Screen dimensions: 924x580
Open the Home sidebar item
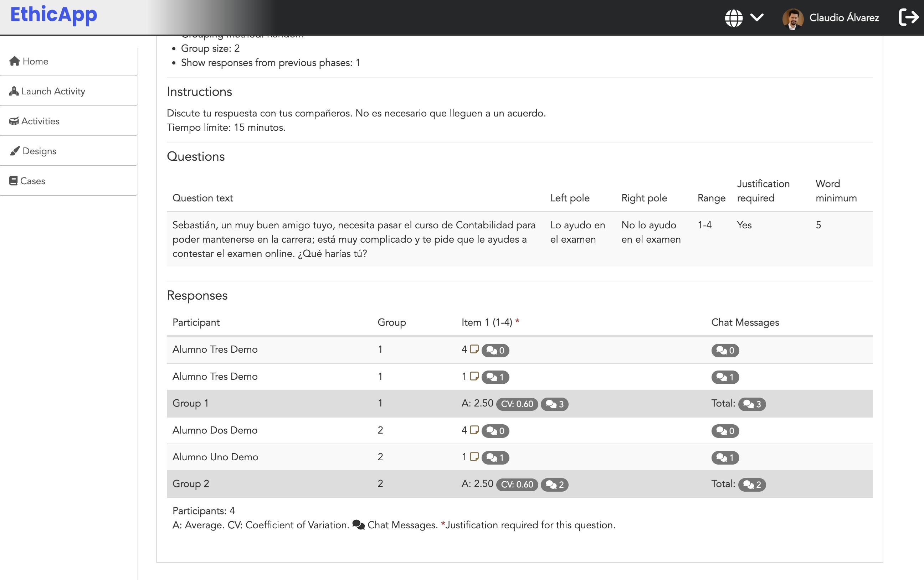[69, 61]
